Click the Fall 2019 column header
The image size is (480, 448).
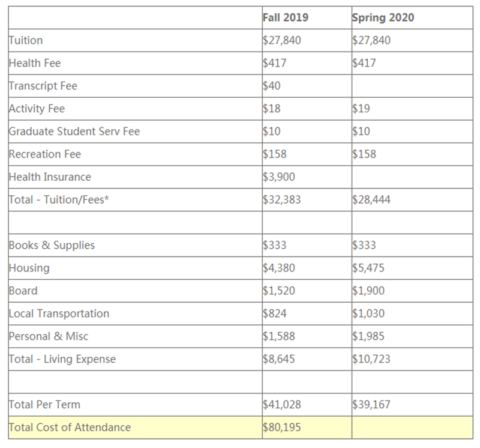click(286, 17)
